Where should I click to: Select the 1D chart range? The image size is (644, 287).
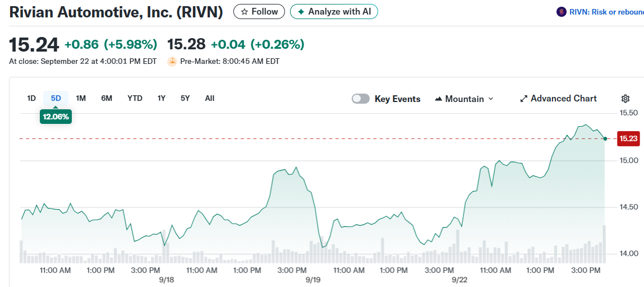click(x=31, y=99)
